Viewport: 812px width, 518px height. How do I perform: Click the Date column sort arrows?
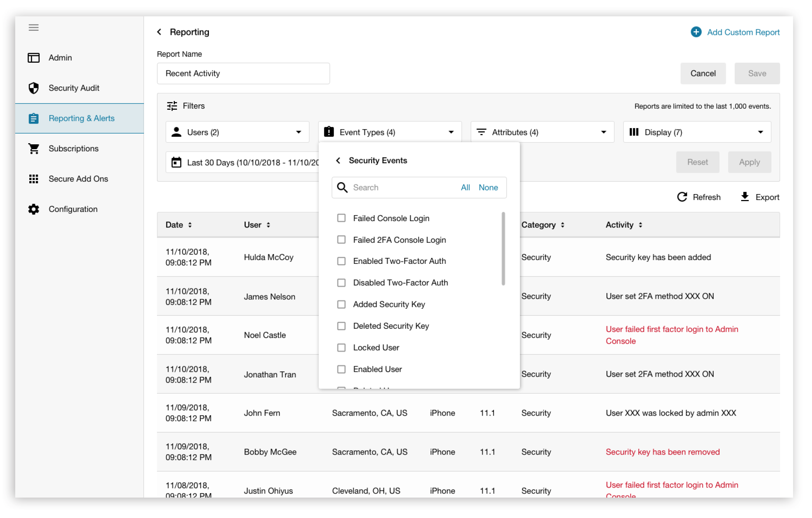pyautogui.click(x=190, y=225)
